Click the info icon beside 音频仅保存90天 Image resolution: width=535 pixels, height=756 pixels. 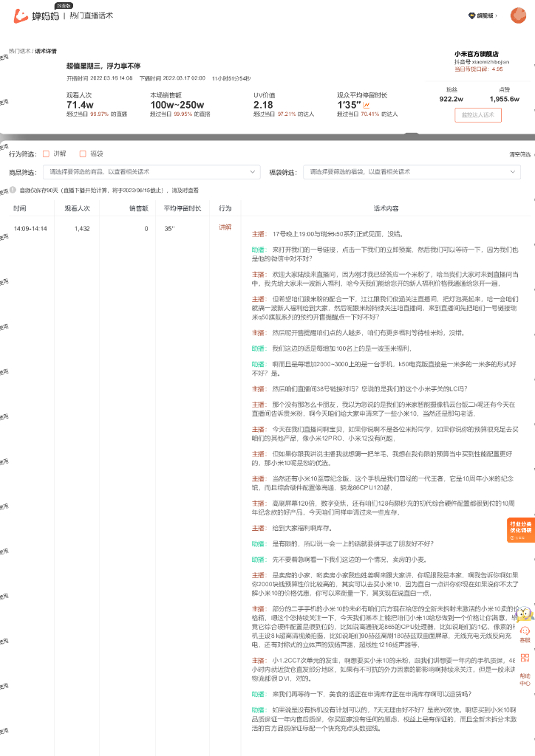[13, 190]
